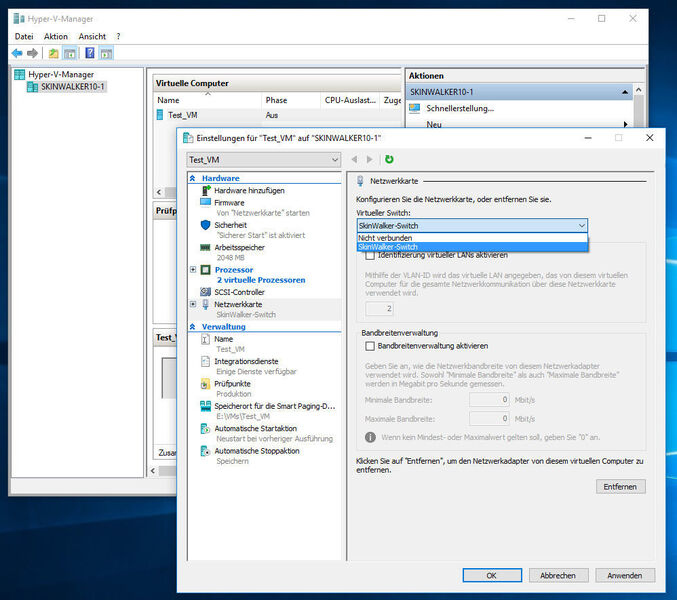The height and width of the screenshot is (600, 677).
Task: Select Speicherort für die Smart Paging-Datei
Action: click(275, 406)
